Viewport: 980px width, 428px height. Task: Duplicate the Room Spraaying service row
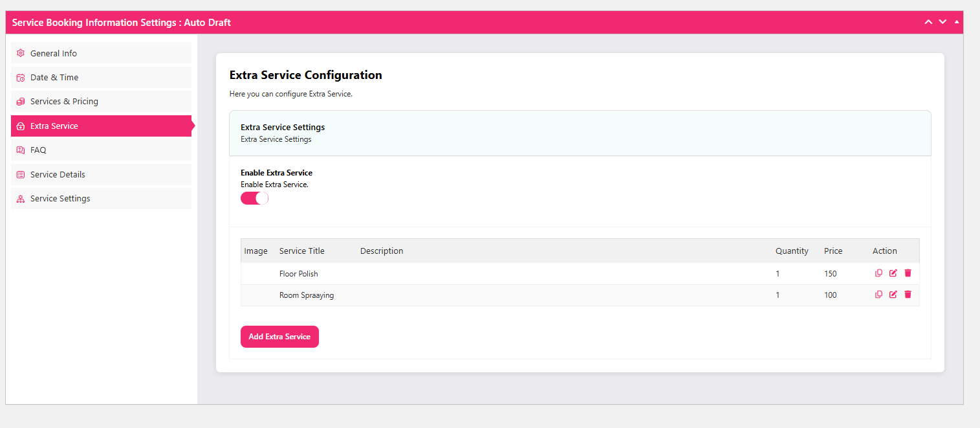(878, 295)
